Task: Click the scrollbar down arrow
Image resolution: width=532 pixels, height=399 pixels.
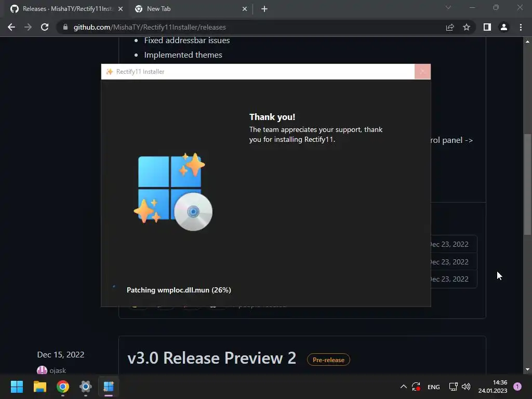Action: 527,369
